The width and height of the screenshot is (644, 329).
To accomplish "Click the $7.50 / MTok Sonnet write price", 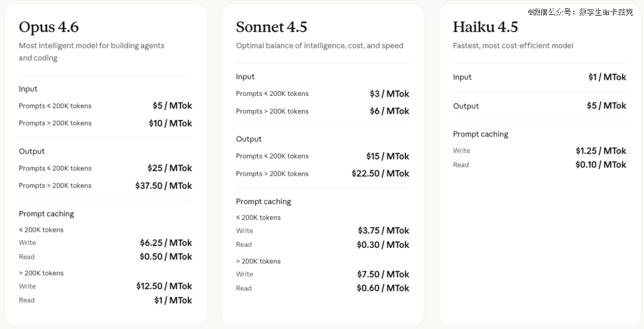I will click(x=383, y=274).
